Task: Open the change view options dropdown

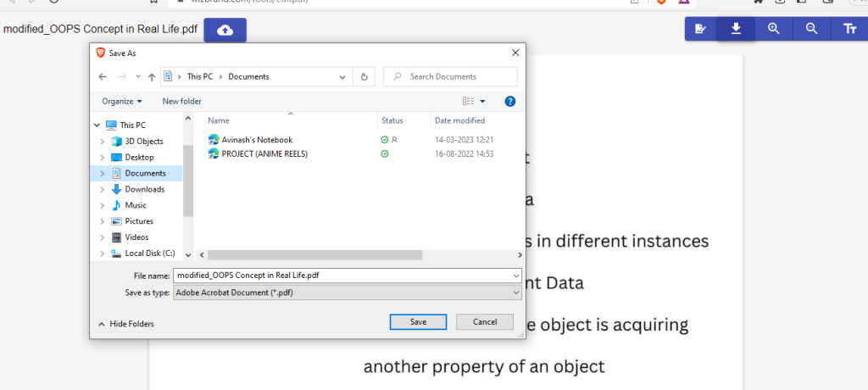Action: click(x=483, y=101)
